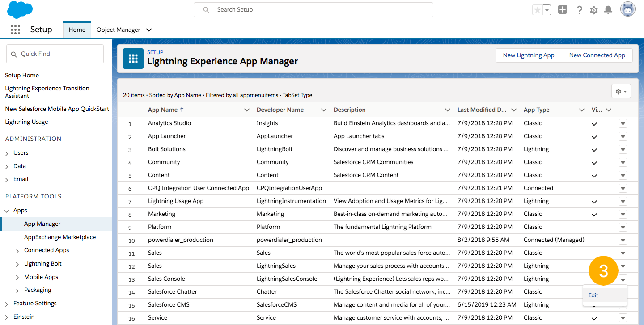Open row actions for CPQ Integration User app
Screen dimensions: 644x325
tap(623, 189)
